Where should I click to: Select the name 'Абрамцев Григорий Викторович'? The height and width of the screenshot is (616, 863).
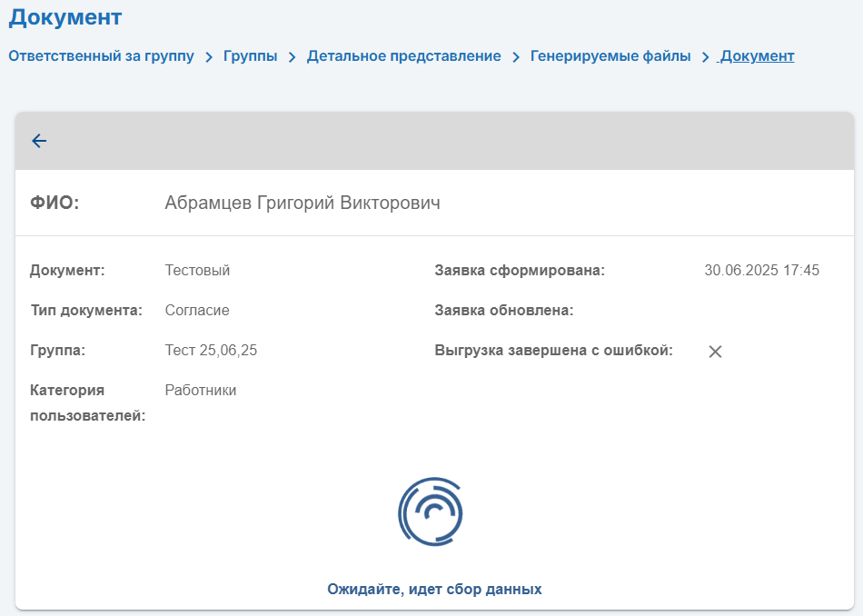(x=303, y=203)
